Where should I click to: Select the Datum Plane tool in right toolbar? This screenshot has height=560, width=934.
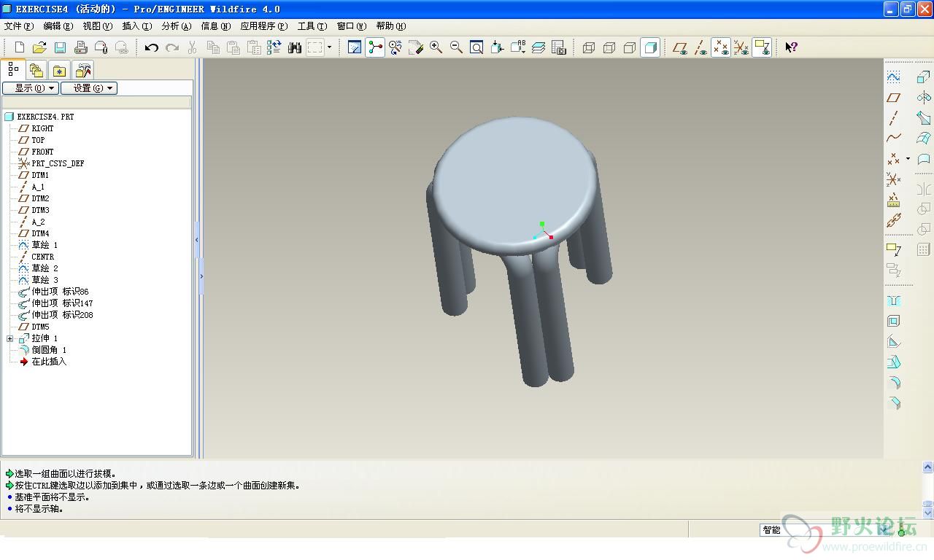(x=893, y=97)
